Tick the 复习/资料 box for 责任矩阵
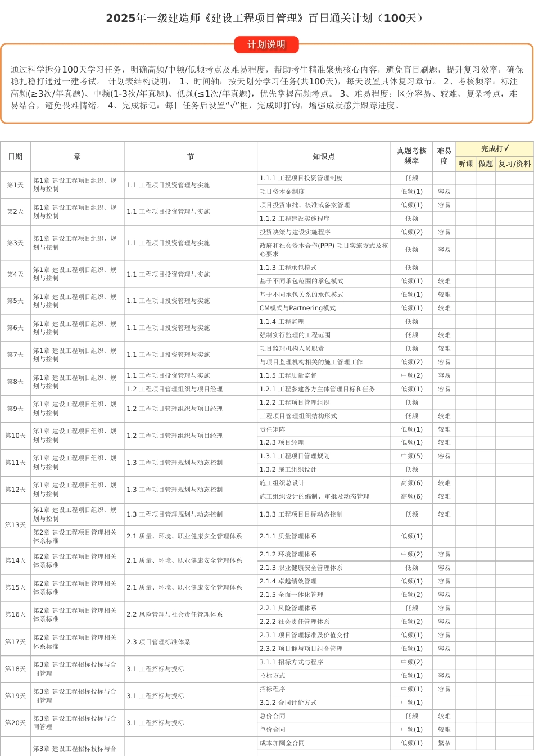This screenshot has height=756, width=534. pos(514,429)
